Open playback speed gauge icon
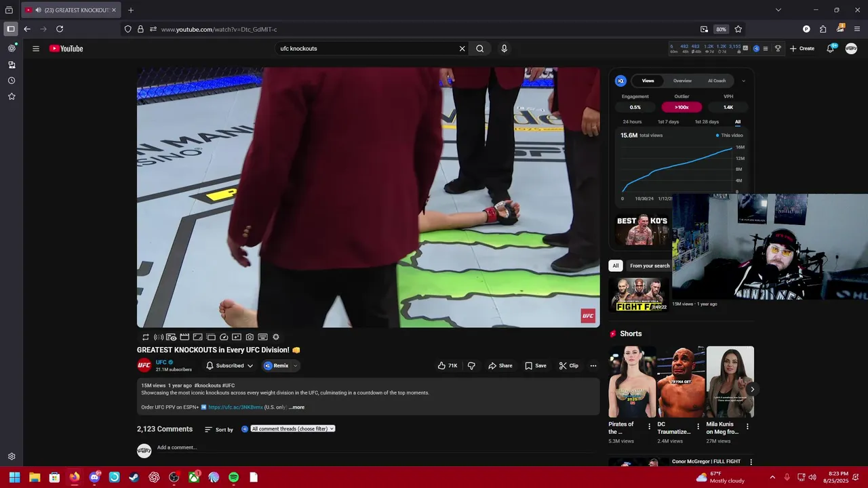Image resolution: width=868 pixels, height=488 pixels. [x=224, y=337]
